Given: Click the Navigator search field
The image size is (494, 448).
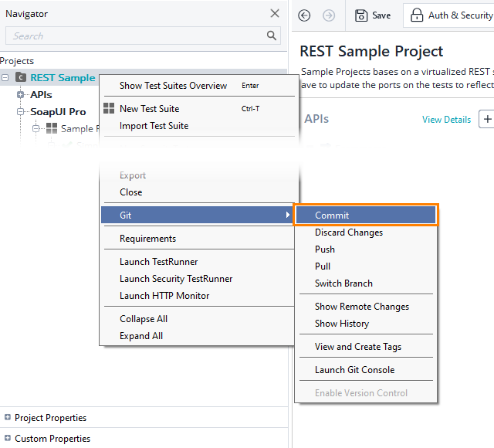Looking at the screenshot, I should click(x=143, y=36).
